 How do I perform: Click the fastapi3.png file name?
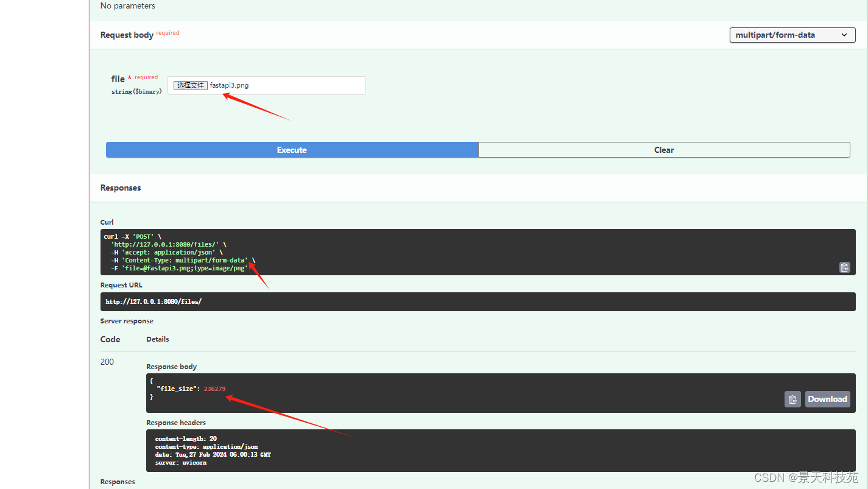[x=229, y=86]
